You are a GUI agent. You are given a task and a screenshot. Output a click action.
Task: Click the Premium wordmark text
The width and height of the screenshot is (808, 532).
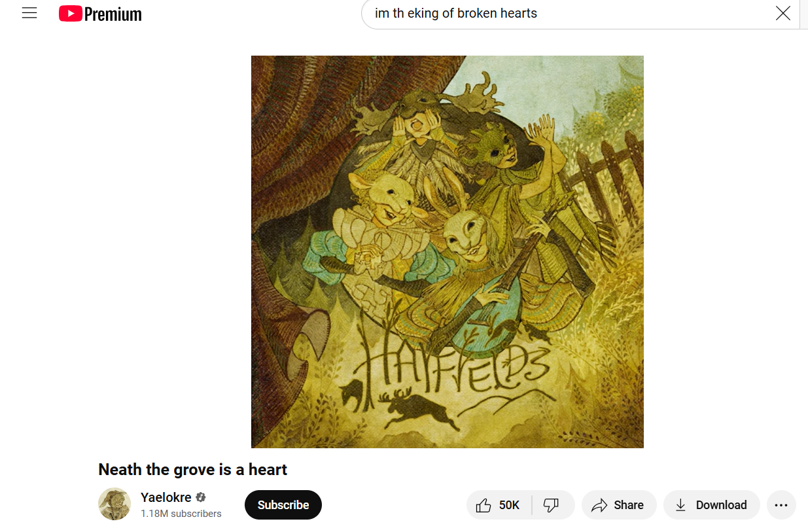pos(113,14)
